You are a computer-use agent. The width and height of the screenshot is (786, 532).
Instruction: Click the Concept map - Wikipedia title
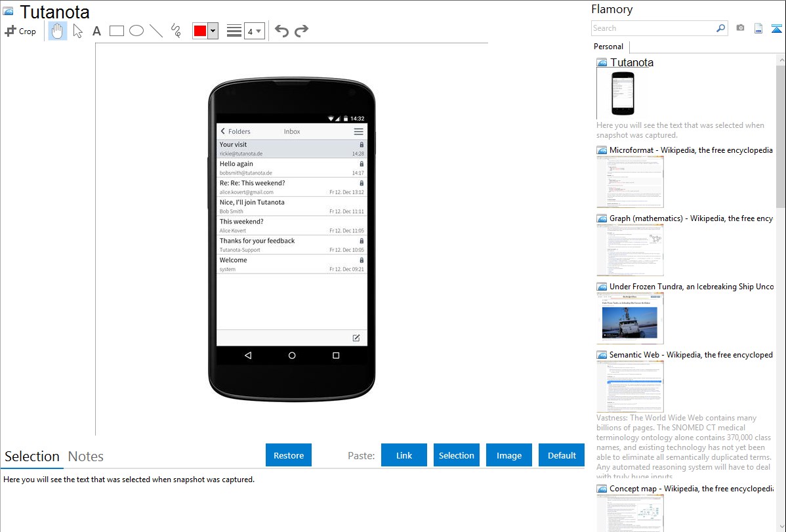[x=692, y=488]
